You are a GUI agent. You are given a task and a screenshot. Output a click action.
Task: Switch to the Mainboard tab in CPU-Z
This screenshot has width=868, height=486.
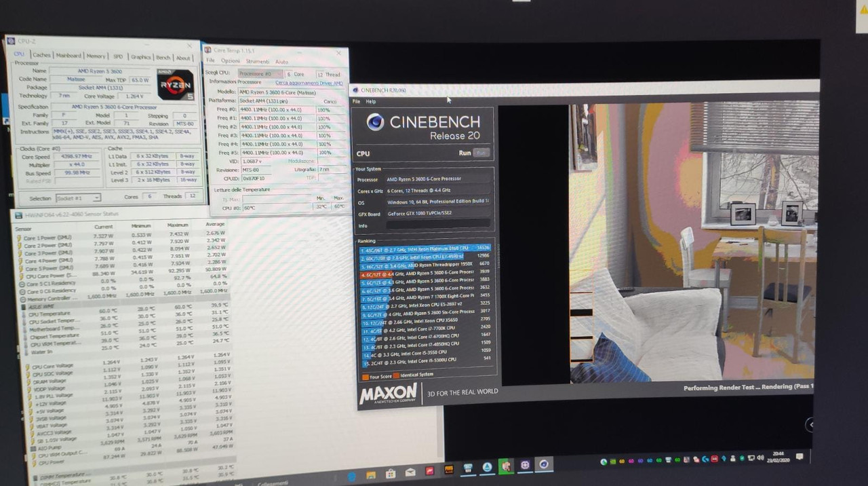pyautogui.click(x=68, y=56)
